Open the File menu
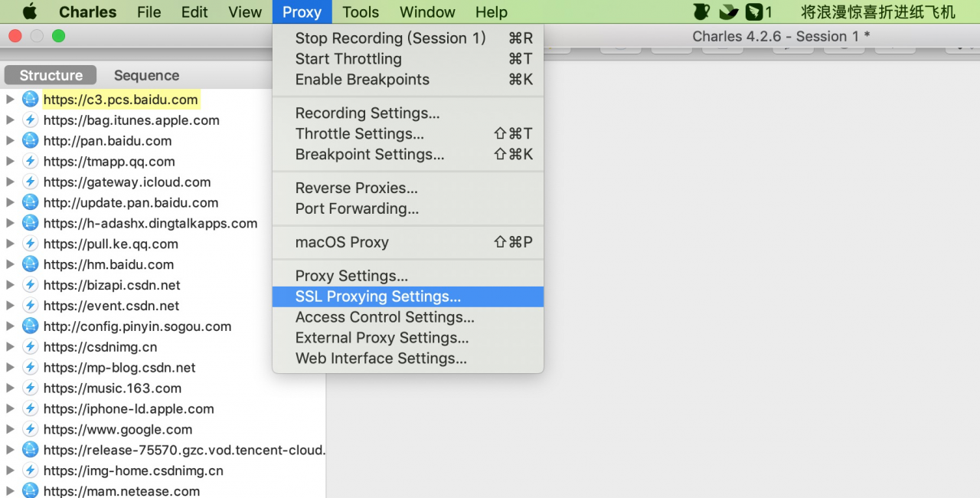This screenshot has width=980, height=498. click(149, 11)
